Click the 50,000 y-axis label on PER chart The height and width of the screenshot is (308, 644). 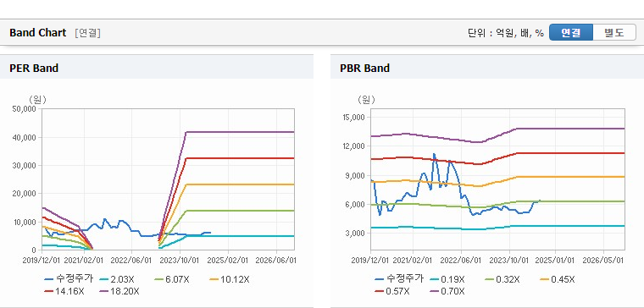point(25,108)
